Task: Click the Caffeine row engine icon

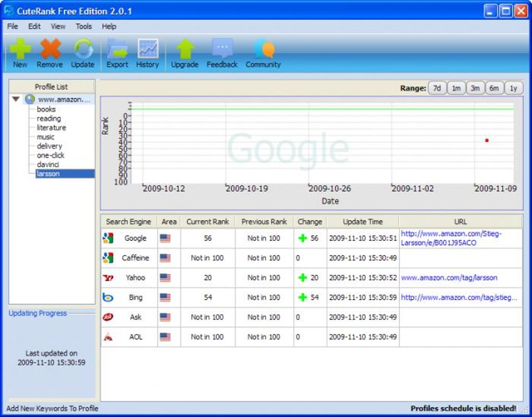Action: click(108, 258)
